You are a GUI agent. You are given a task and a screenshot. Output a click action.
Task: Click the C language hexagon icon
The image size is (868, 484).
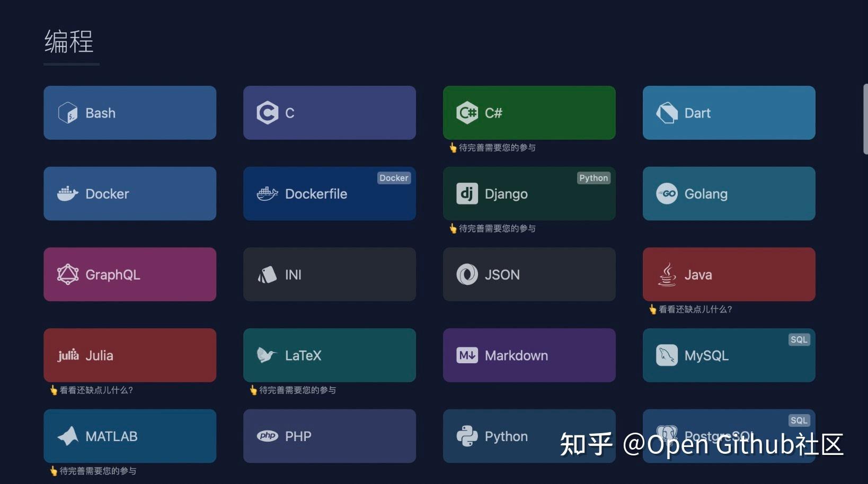[267, 113]
